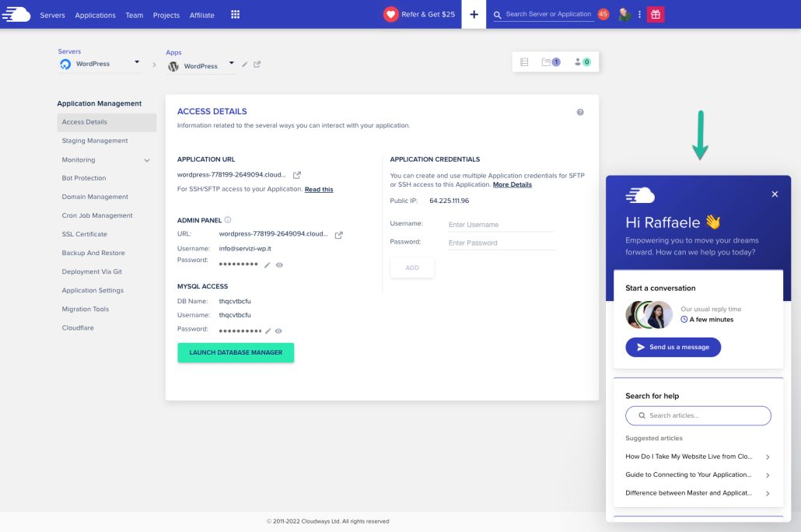Open the vertical three-dot menu in top bar
This screenshot has width=801, height=532.
click(640, 13)
